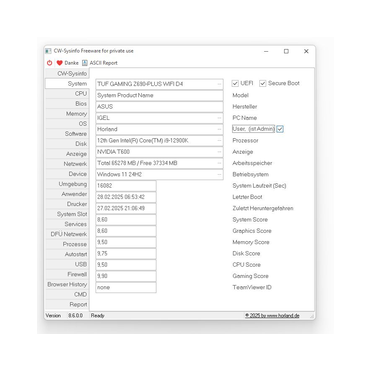
Task: Click the Zuletzt Heruntergefahren label
Action: tap(263, 208)
